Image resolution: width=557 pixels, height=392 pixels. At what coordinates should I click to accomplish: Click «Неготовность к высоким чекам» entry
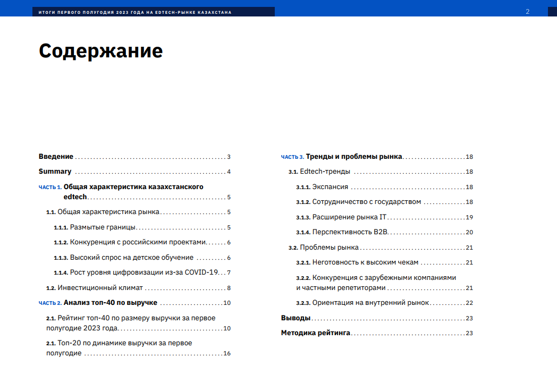pyautogui.click(x=385, y=262)
